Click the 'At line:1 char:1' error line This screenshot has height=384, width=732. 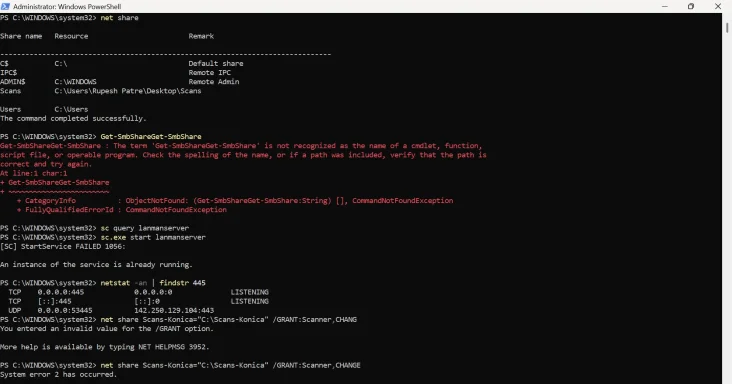(x=34, y=173)
